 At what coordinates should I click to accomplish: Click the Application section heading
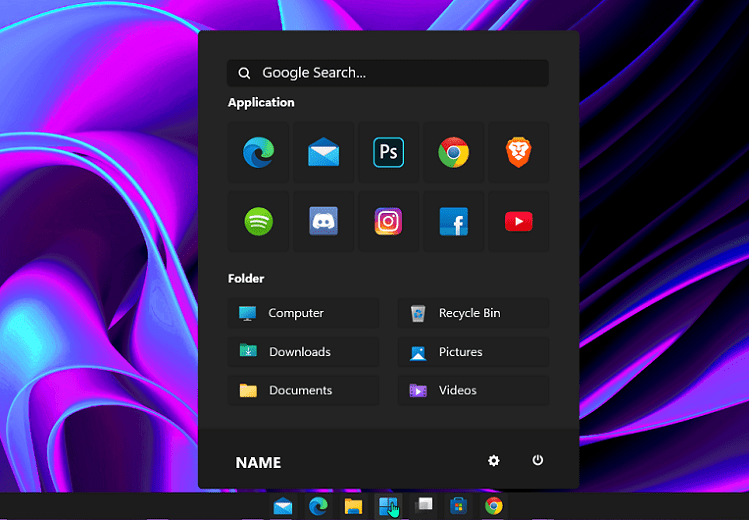261,102
